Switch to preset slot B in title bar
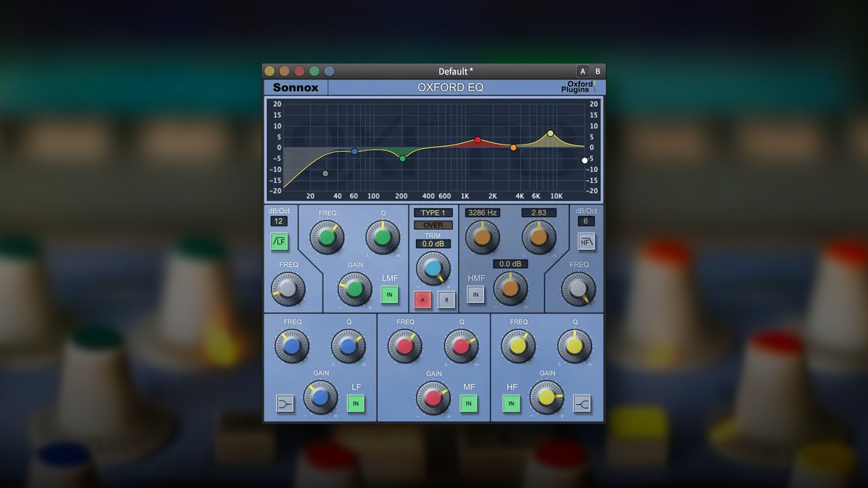Viewport: 868px width, 488px height. [597, 71]
